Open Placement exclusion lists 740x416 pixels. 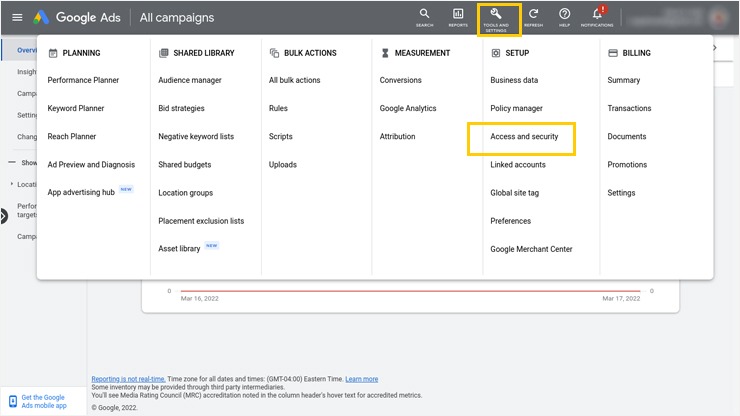coord(201,221)
